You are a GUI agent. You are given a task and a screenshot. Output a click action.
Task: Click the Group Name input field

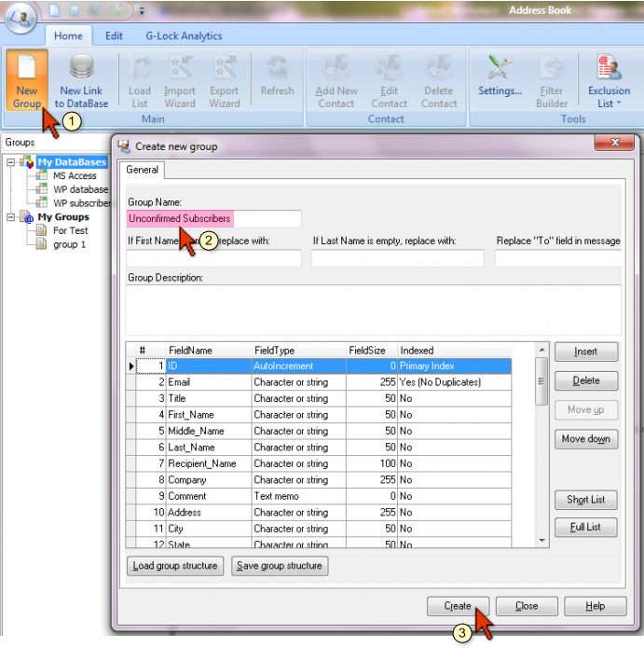[x=214, y=218]
